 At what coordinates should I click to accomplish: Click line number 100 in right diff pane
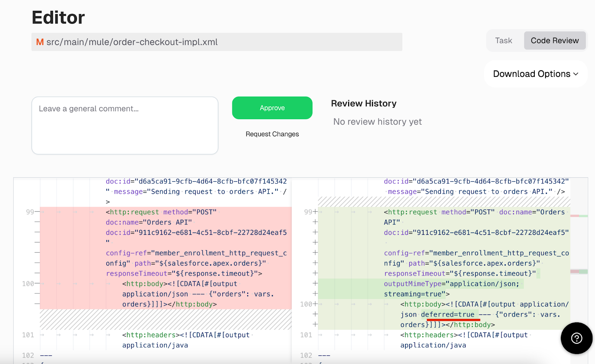(x=306, y=304)
